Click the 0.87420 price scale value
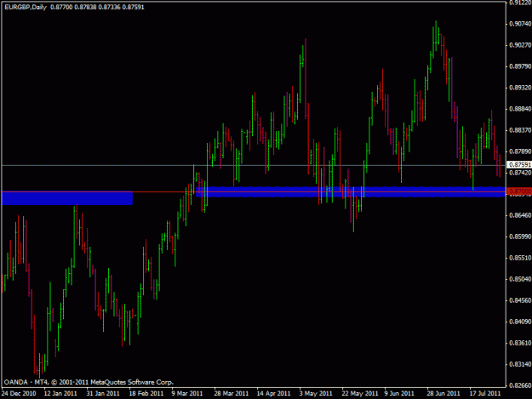 click(x=520, y=173)
